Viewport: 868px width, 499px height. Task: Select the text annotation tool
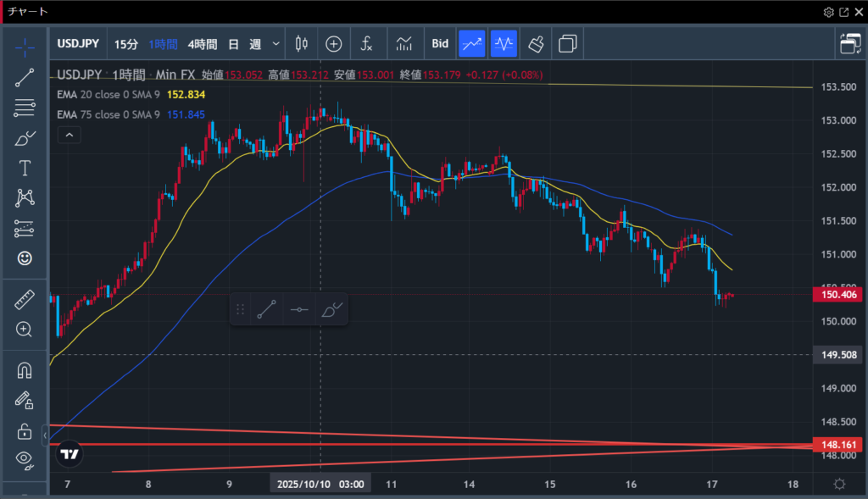pyautogui.click(x=25, y=168)
